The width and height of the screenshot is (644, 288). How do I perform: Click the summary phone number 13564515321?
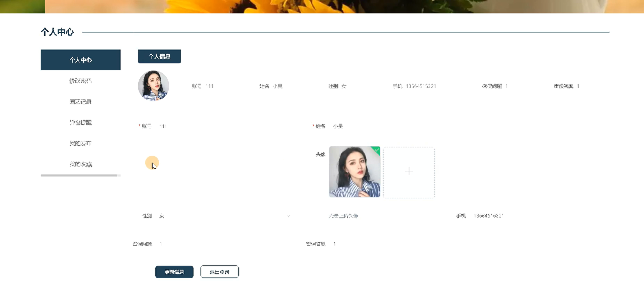[x=421, y=86]
